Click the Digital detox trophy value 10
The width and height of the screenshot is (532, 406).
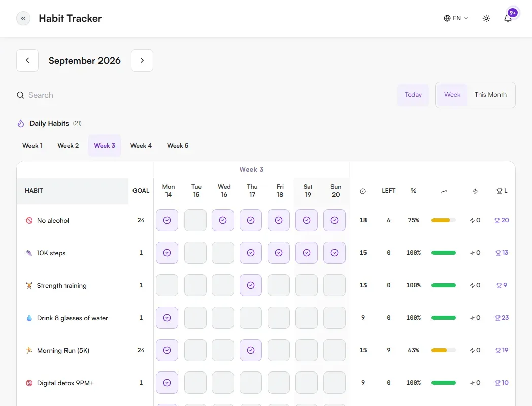(502, 383)
